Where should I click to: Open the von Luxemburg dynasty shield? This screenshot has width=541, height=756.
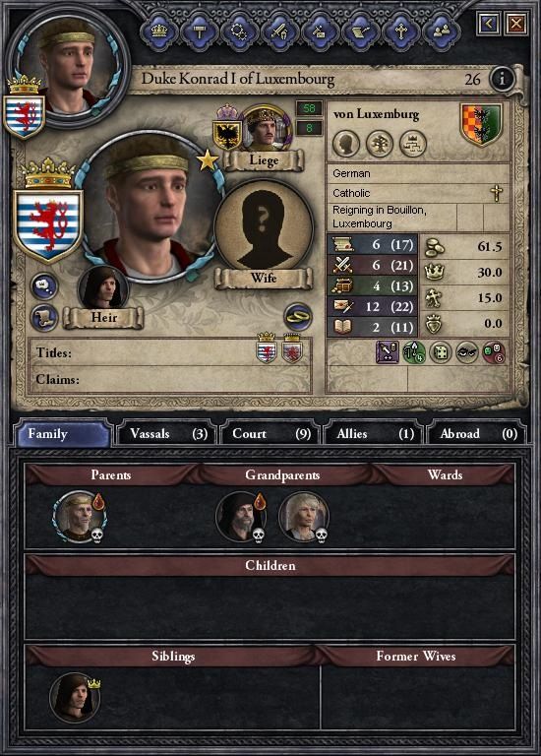pos(481,124)
